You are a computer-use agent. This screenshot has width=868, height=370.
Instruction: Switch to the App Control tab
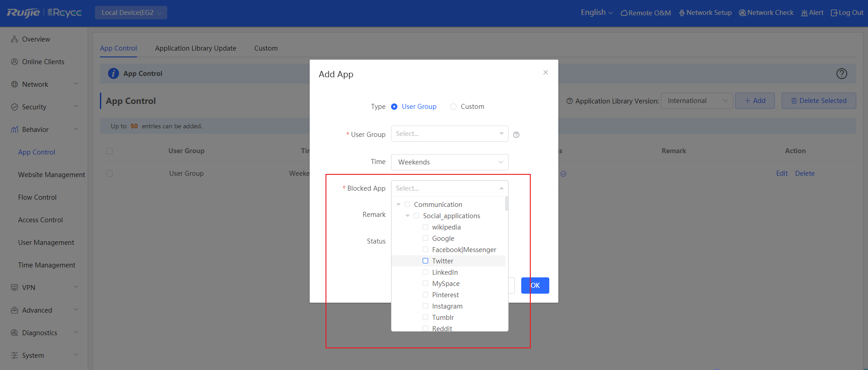(118, 48)
